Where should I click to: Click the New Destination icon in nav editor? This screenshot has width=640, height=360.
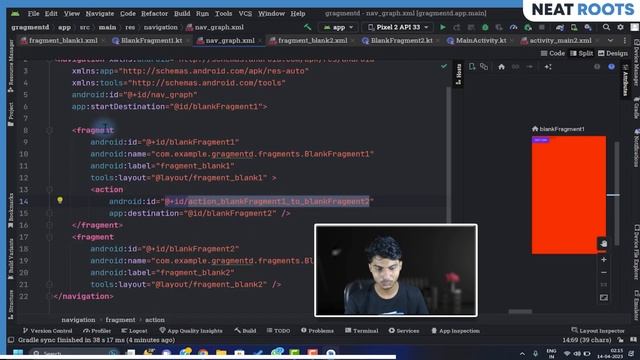[472, 67]
